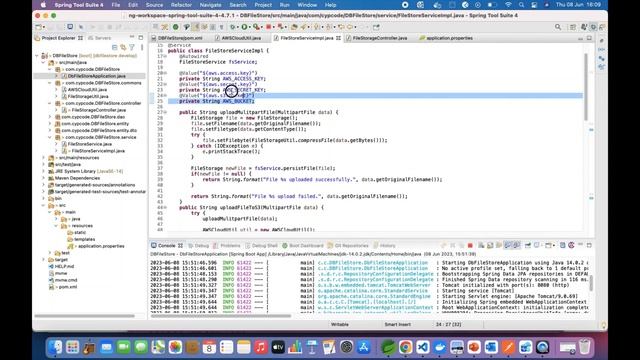Open the Navigate menu
This screenshot has height=360, width=640.
point(210,5)
